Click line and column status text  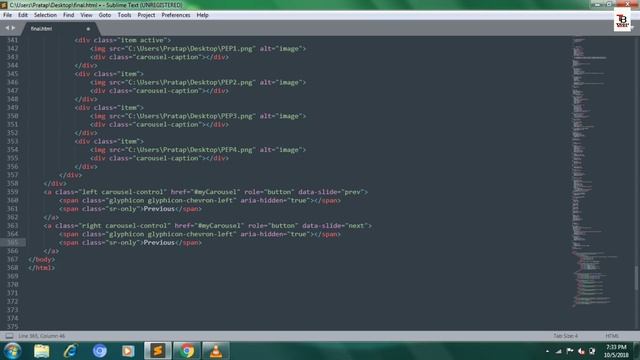42,336
